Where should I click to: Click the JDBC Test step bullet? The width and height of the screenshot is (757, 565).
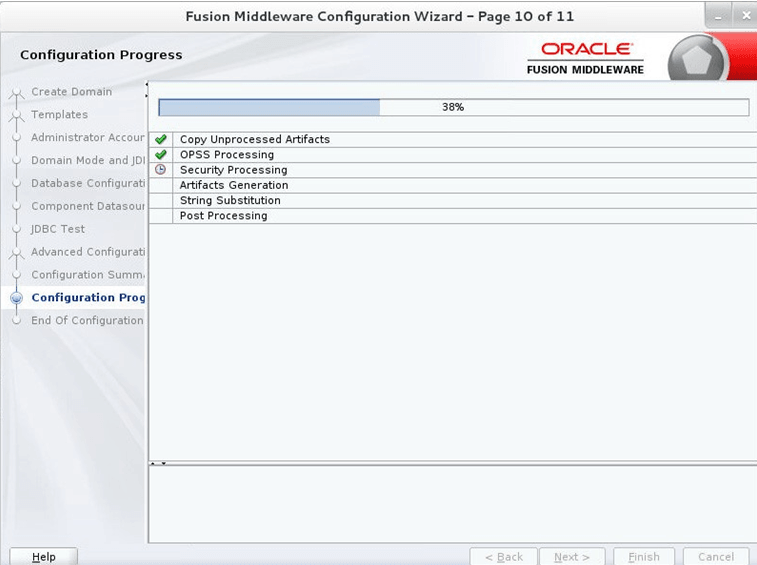pos(16,229)
